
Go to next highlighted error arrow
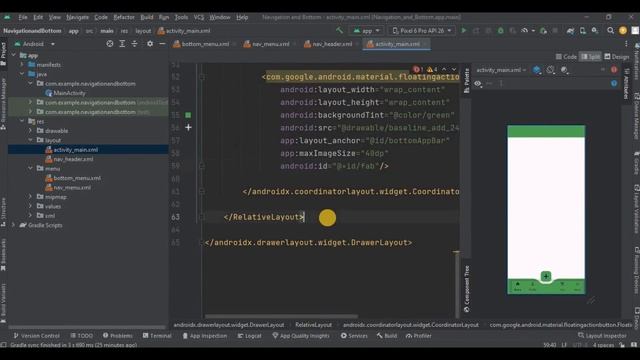pyautogui.click(x=453, y=69)
